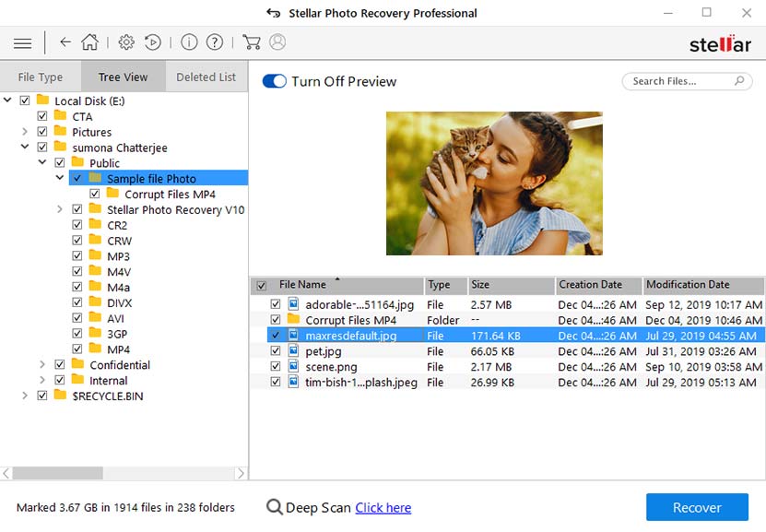766x532 pixels.
Task: Uncheck the Confidential folder checkbox
Action: tap(59, 364)
